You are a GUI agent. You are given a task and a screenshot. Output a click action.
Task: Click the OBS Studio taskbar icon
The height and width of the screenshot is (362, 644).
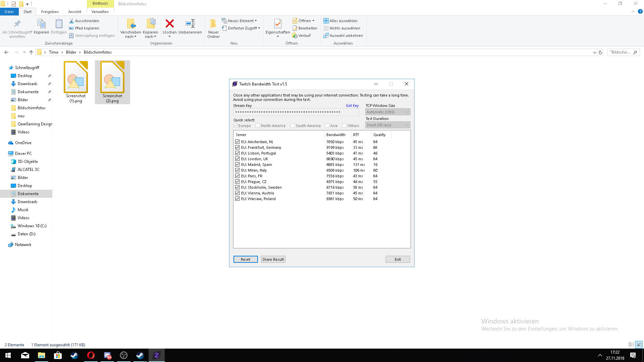[124, 355]
